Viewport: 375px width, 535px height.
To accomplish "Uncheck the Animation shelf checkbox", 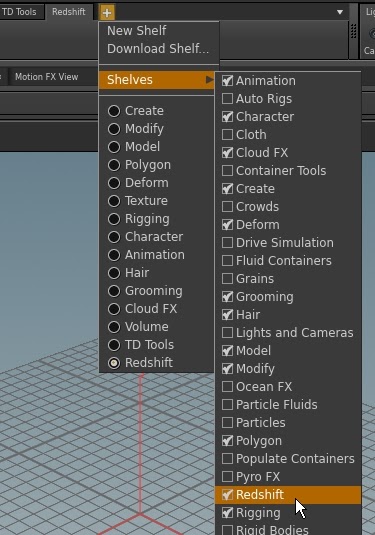I will tap(227, 81).
